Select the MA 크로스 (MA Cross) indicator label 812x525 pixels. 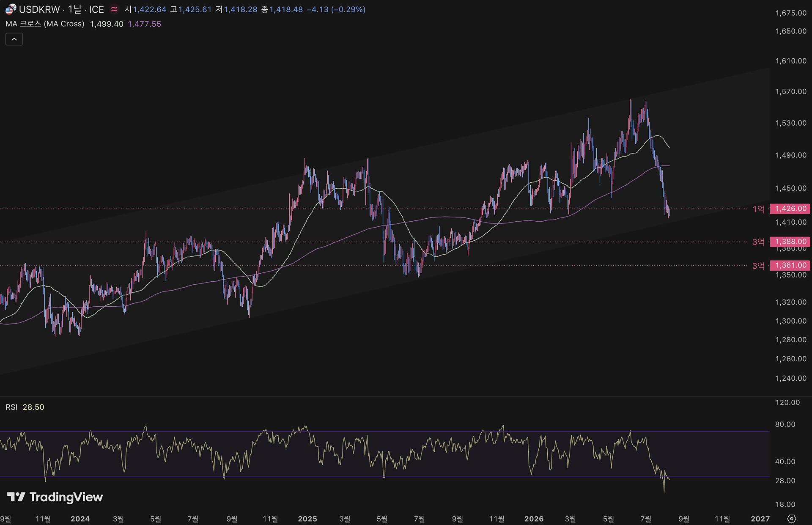point(45,24)
